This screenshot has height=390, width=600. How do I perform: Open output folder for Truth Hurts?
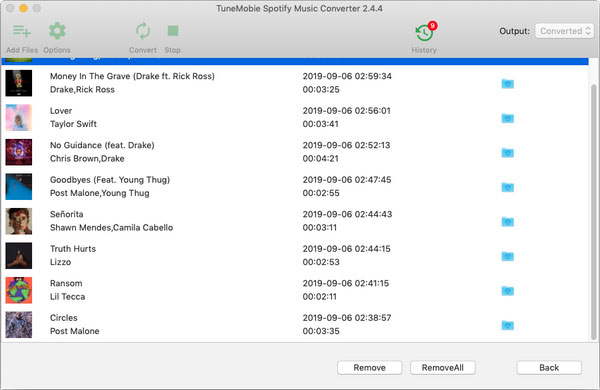tap(507, 256)
